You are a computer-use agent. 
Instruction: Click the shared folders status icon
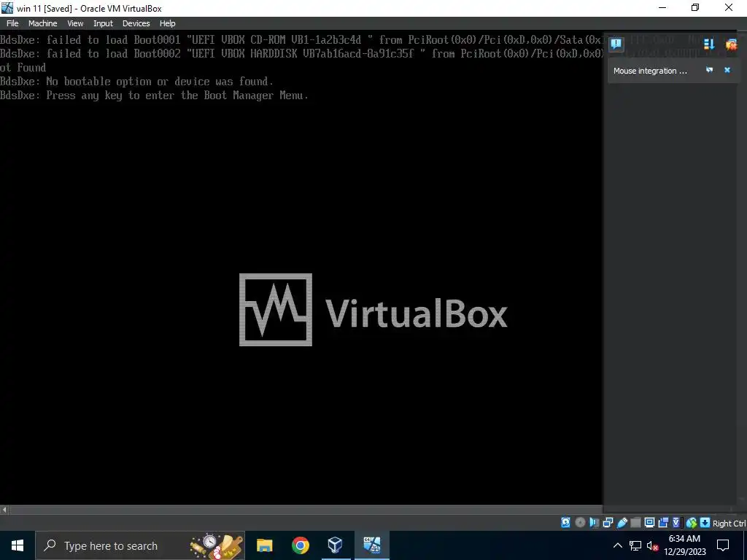pyautogui.click(x=635, y=522)
